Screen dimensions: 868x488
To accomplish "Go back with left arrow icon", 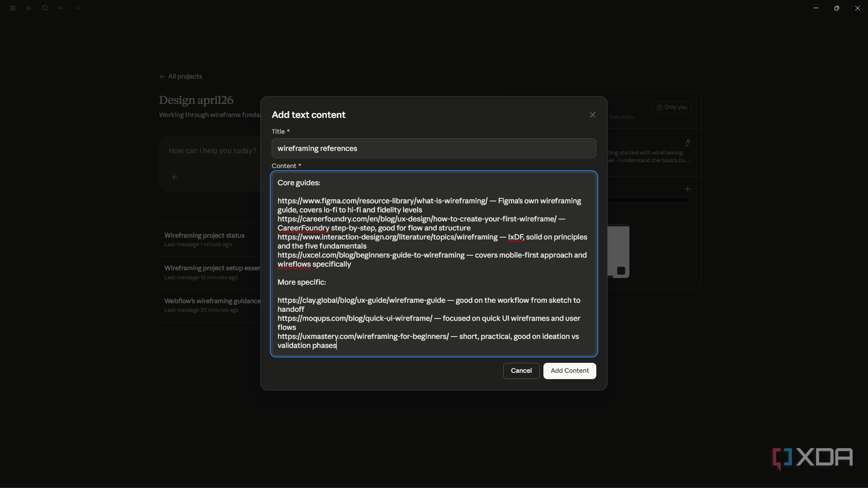I will (x=61, y=8).
